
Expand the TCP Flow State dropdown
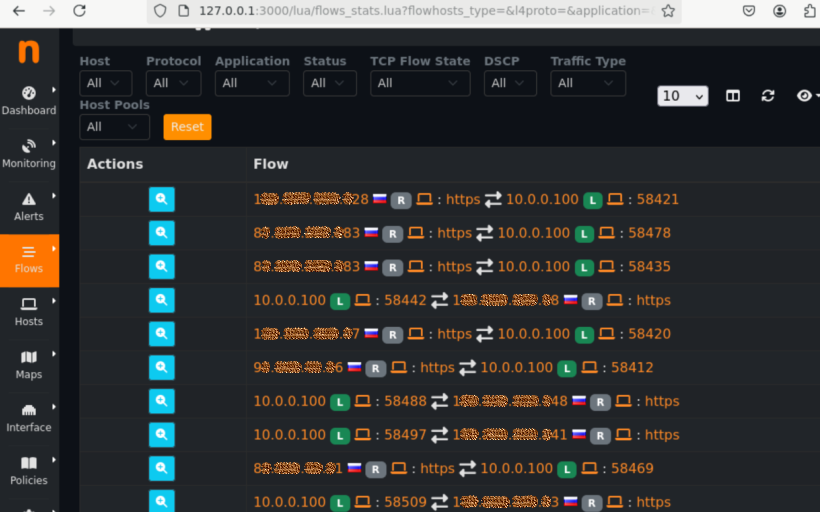[420, 83]
